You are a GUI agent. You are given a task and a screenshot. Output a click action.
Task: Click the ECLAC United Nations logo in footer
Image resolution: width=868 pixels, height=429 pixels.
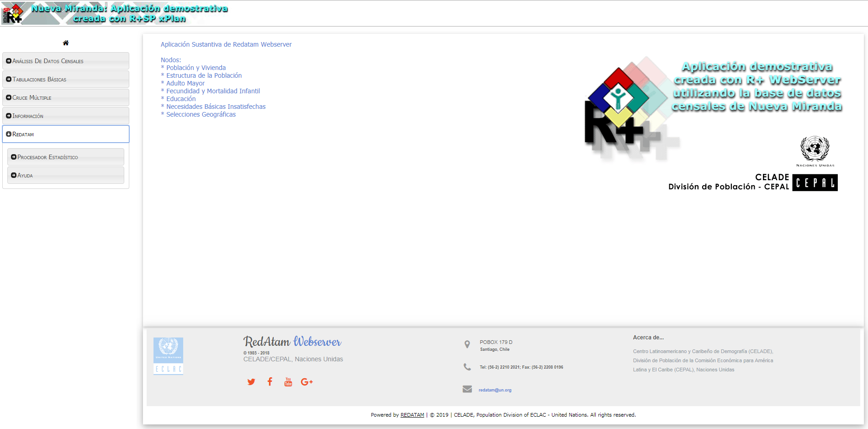click(x=168, y=356)
